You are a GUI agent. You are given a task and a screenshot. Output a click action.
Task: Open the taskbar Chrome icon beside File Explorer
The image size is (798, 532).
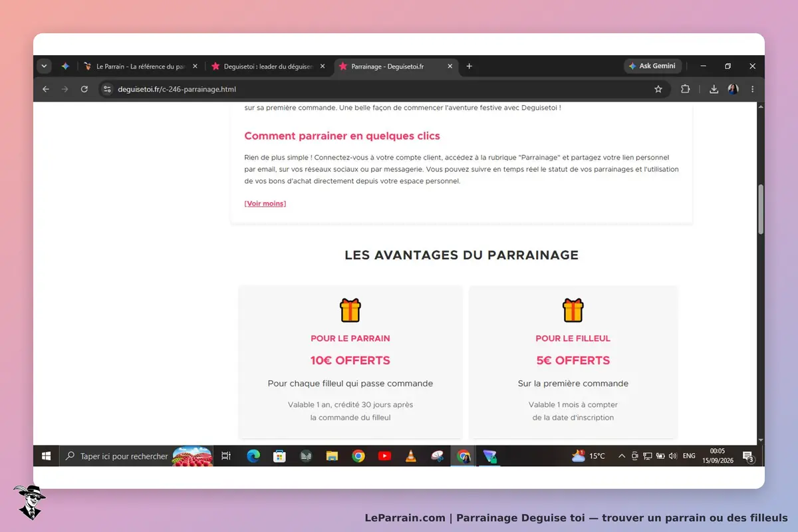[358, 456]
